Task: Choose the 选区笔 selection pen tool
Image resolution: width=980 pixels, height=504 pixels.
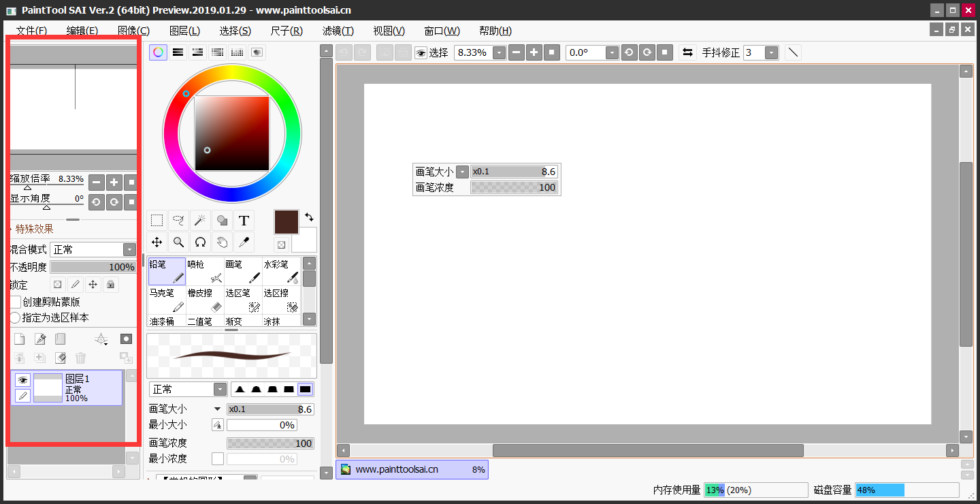Action: pyautogui.click(x=243, y=300)
